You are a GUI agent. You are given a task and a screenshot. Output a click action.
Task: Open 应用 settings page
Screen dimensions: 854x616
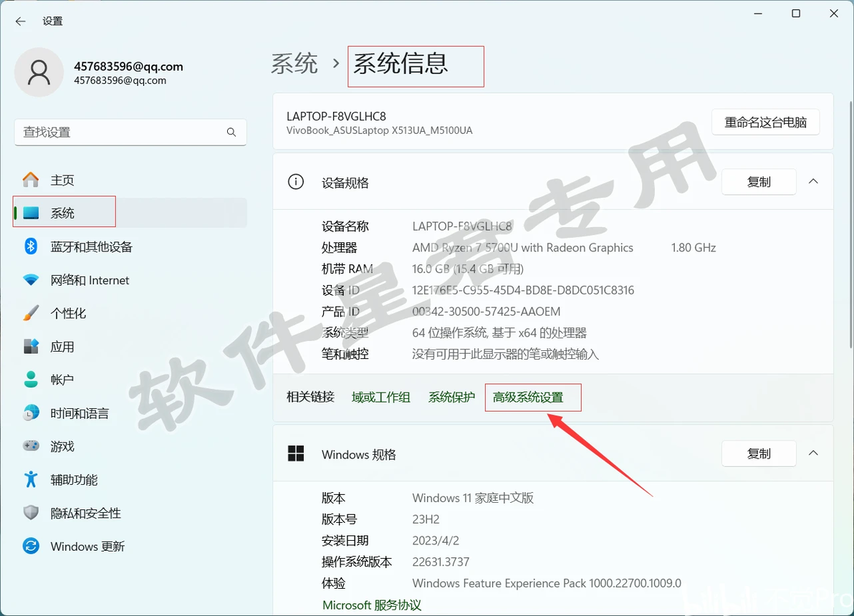pos(130,347)
